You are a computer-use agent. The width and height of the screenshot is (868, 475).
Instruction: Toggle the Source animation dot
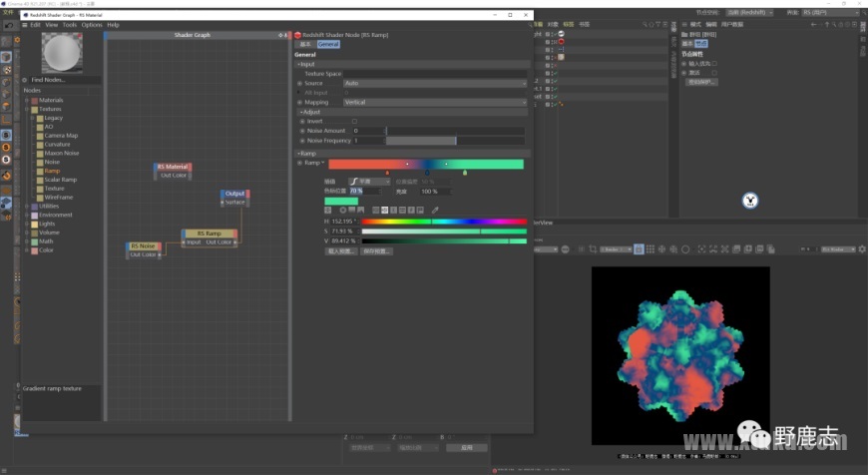pyautogui.click(x=300, y=83)
